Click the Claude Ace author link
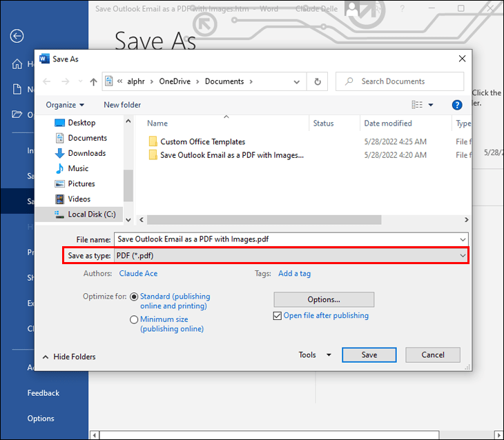Image resolution: width=504 pixels, height=440 pixels. [x=138, y=274]
